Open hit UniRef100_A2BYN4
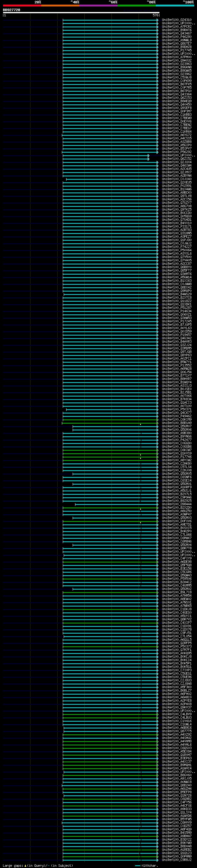This screenshot has width=197, height=868. (x=177, y=176)
